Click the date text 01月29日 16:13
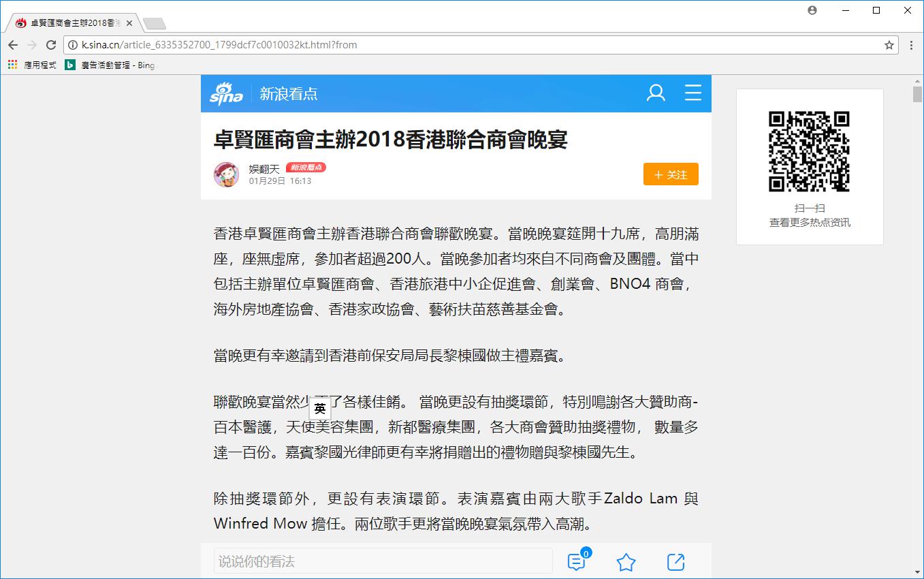Viewport: 924px width, 579px height. point(280,181)
